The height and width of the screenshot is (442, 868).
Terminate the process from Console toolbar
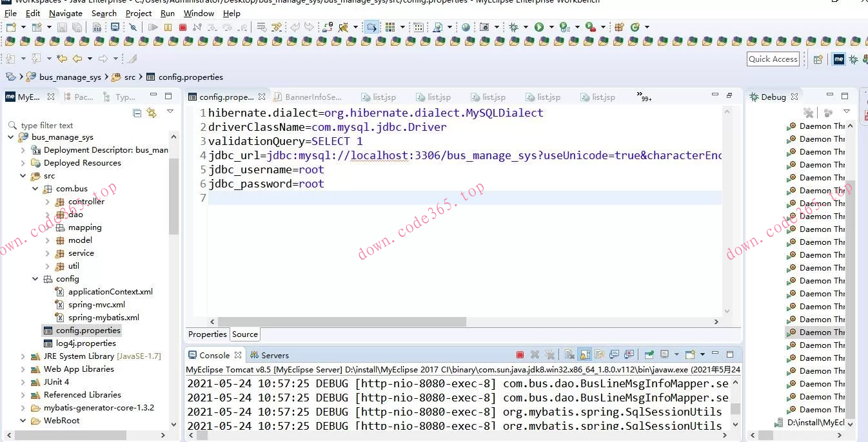[x=520, y=355]
